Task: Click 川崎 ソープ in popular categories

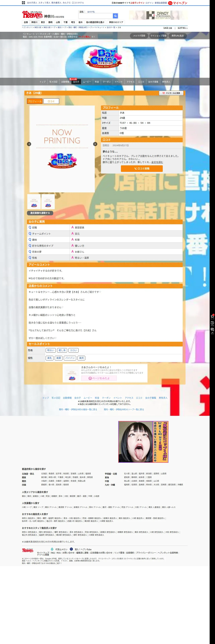Action: click(x=27, y=507)
